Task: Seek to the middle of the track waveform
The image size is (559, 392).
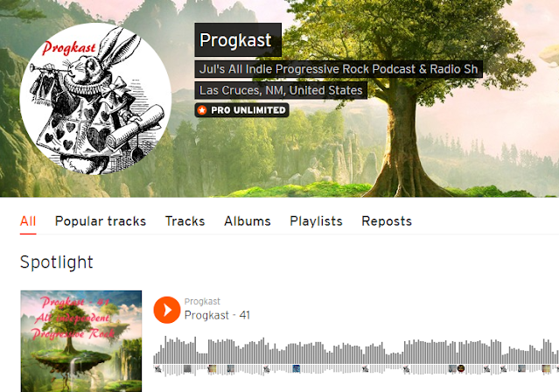Action: point(356,355)
